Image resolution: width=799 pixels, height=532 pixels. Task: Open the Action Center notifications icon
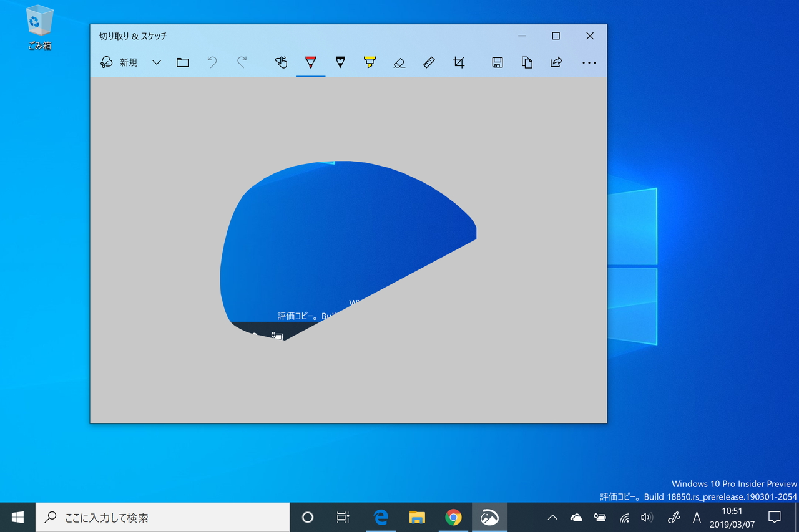[775, 517]
